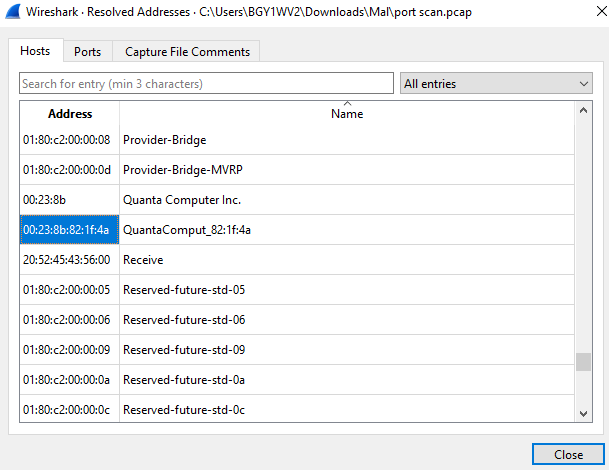609x470 pixels.
Task: Close the Resolved Addresses dialog with X
Action: pyautogui.click(x=602, y=11)
